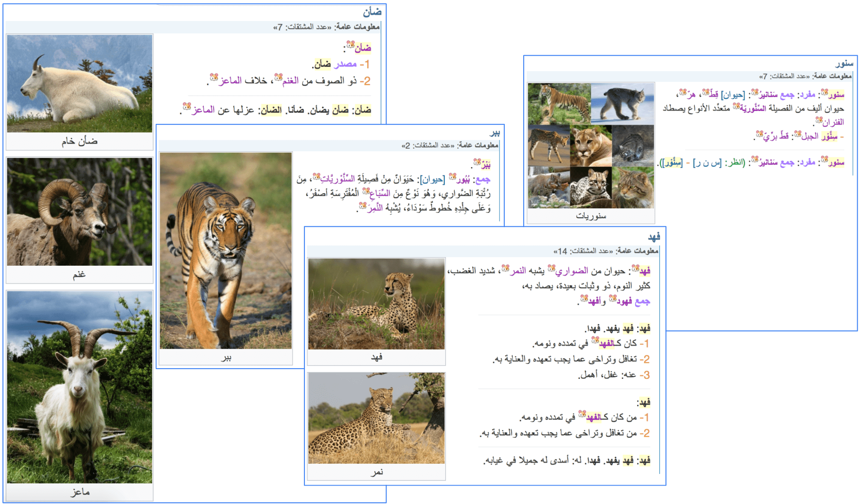This screenshot has width=862, height=504.
Task: Click hamster icon beside فهد headword in definition
Action: tap(636, 268)
